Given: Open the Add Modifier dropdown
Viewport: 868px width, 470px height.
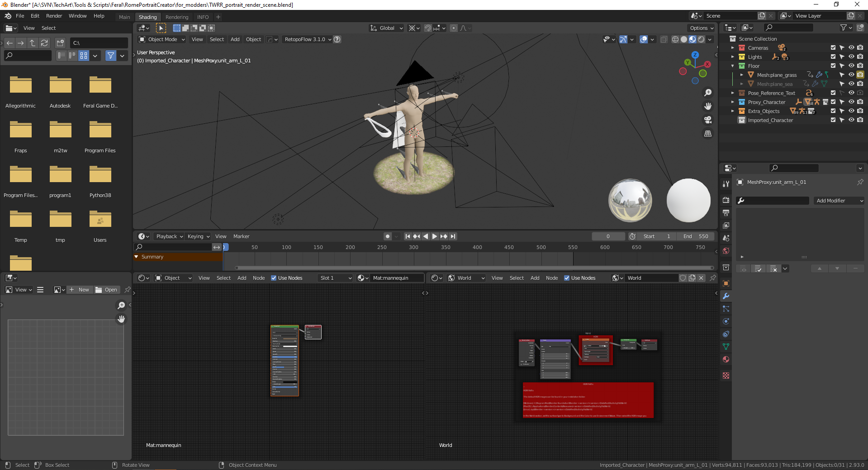Looking at the screenshot, I should point(839,201).
